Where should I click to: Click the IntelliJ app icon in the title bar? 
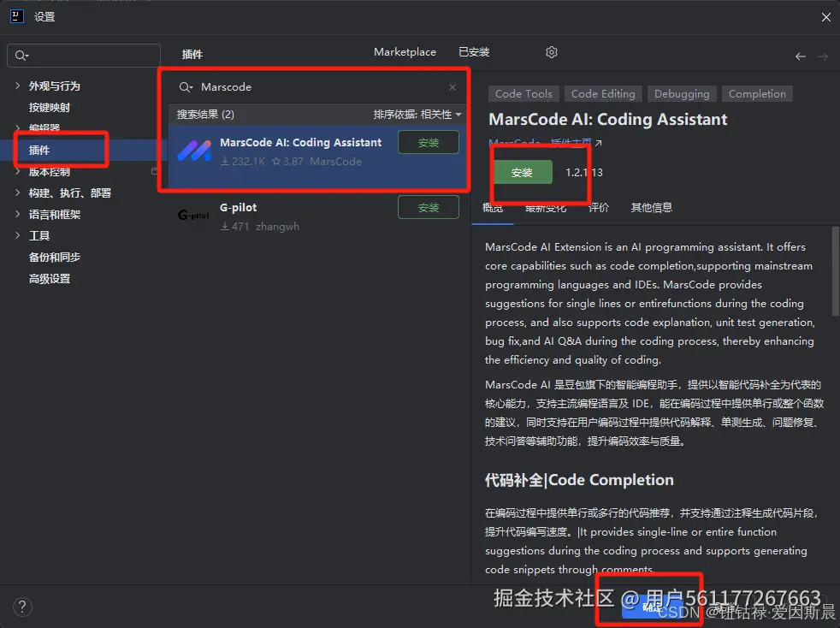point(17,16)
